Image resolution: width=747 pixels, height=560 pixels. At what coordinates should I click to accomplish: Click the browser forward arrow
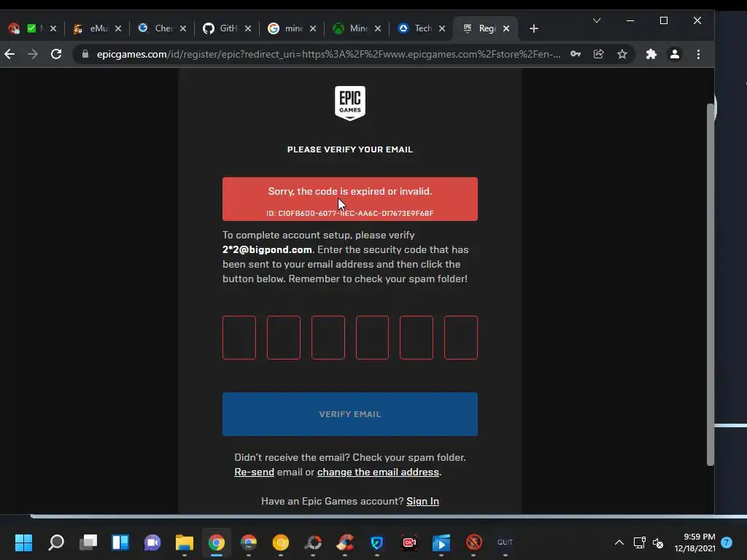pos(32,54)
